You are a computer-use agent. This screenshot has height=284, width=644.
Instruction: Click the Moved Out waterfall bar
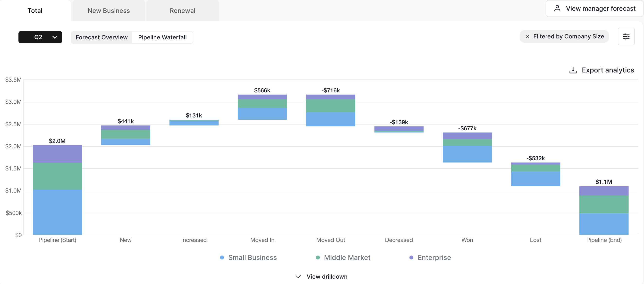(x=330, y=110)
